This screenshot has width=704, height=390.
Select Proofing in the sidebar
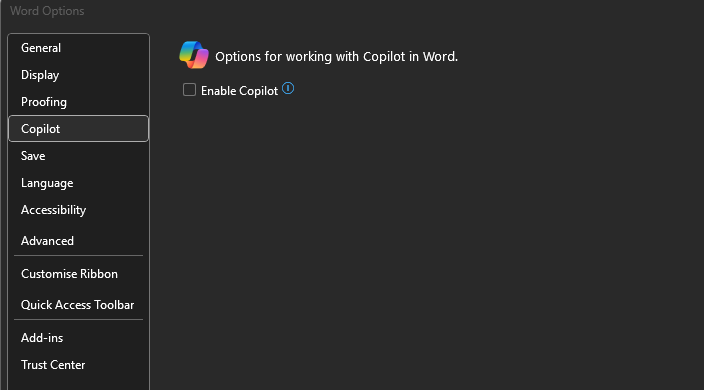[x=79, y=102]
